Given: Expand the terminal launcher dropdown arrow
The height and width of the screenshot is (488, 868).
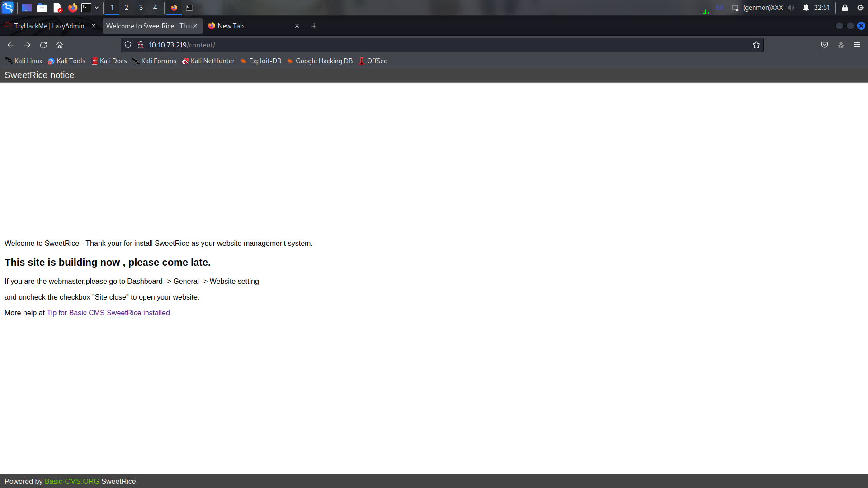Looking at the screenshot, I should coord(97,8).
